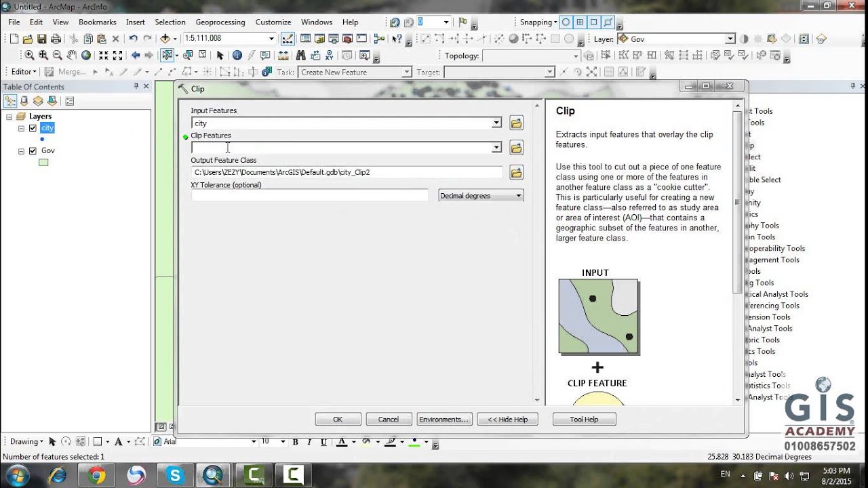The image size is (868, 488).
Task: Expand the Input Features dropdown arrow
Action: [496, 123]
